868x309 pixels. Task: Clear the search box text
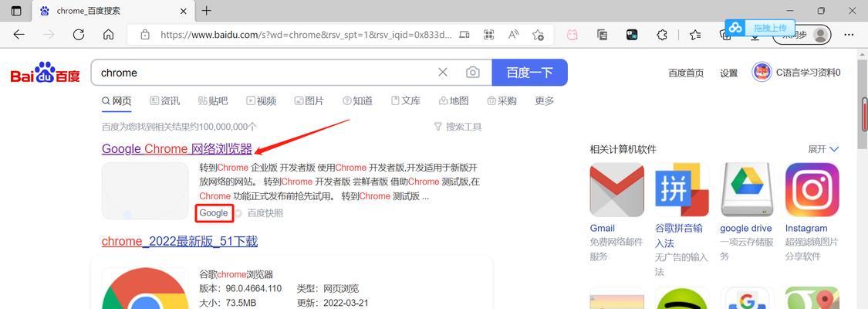click(x=443, y=72)
